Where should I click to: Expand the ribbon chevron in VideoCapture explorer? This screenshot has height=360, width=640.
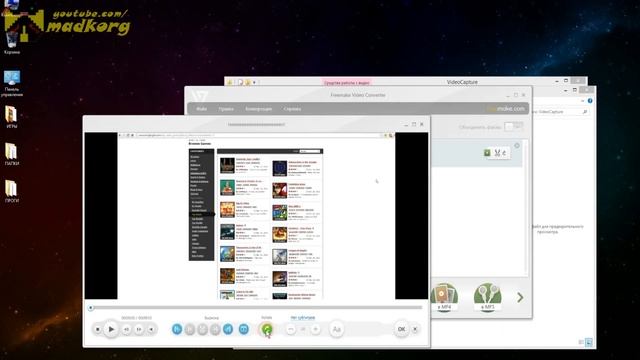click(582, 100)
